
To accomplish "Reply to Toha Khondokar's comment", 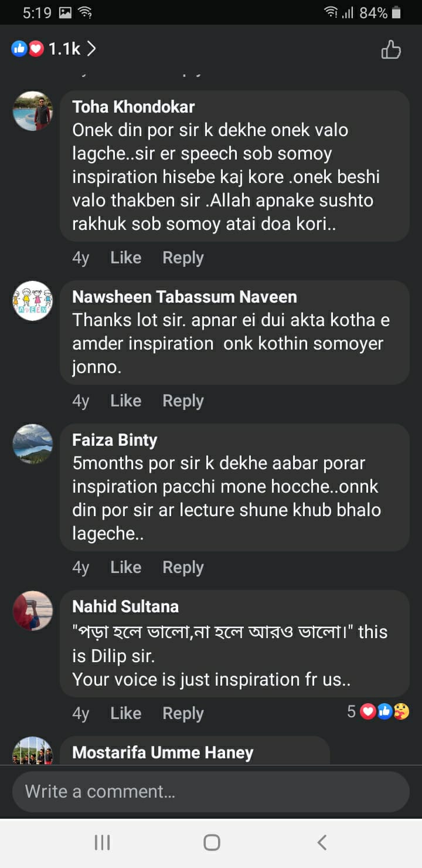I will click(x=183, y=258).
